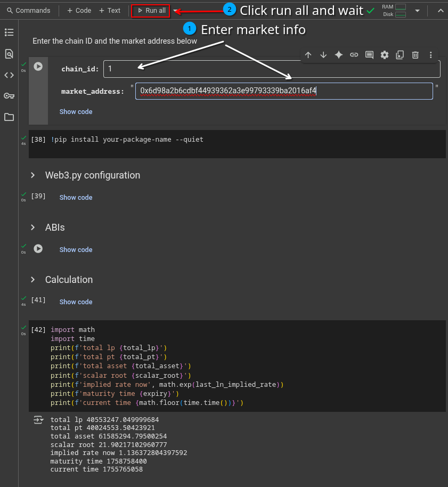Image resolution: width=448 pixels, height=487 pixels.
Task: Open cell settings with the gear icon
Action: coord(385,55)
